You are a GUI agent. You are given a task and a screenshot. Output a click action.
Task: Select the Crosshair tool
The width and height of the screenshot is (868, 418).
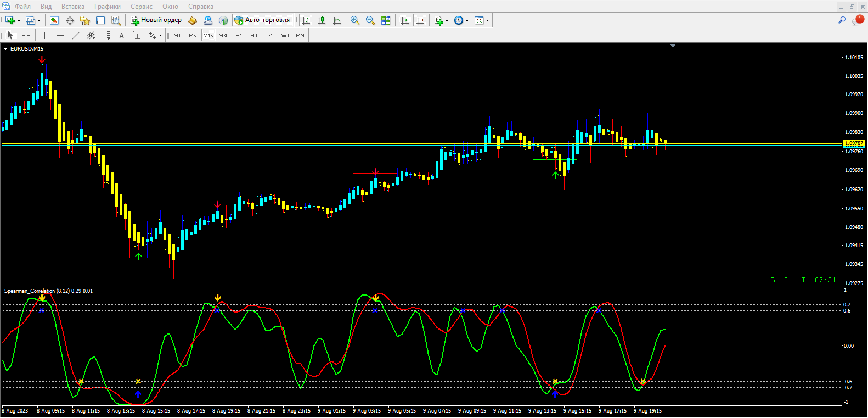point(26,35)
